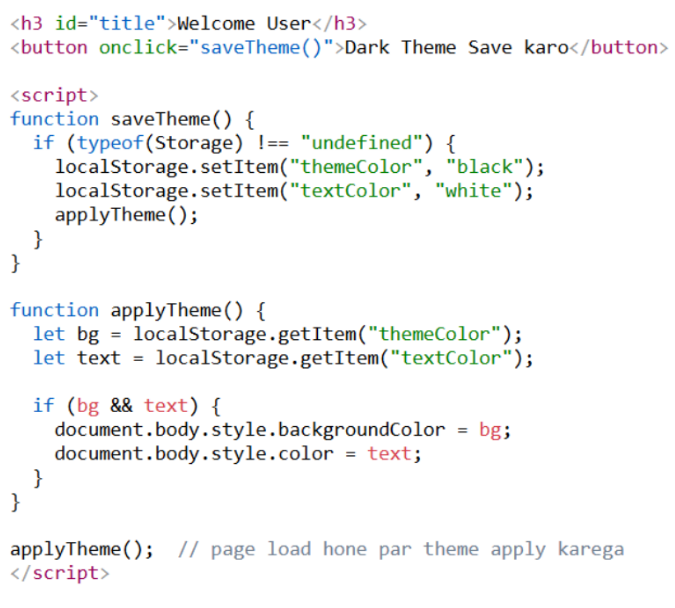The height and width of the screenshot is (608, 675).
Task: Click the document.body.style.backgroundColor line
Action: pos(283,430)
